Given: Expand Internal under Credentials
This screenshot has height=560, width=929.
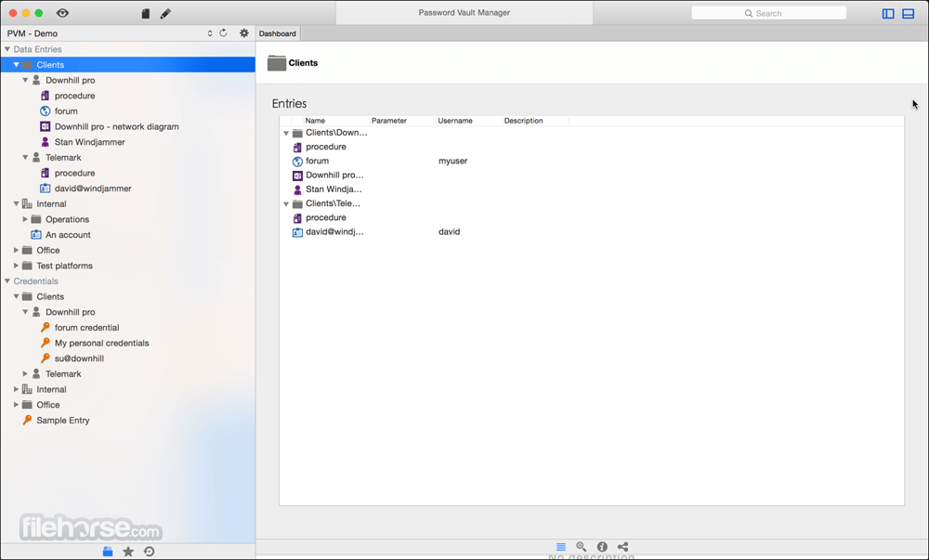Looking at the screenshot, I should point(16,389).
